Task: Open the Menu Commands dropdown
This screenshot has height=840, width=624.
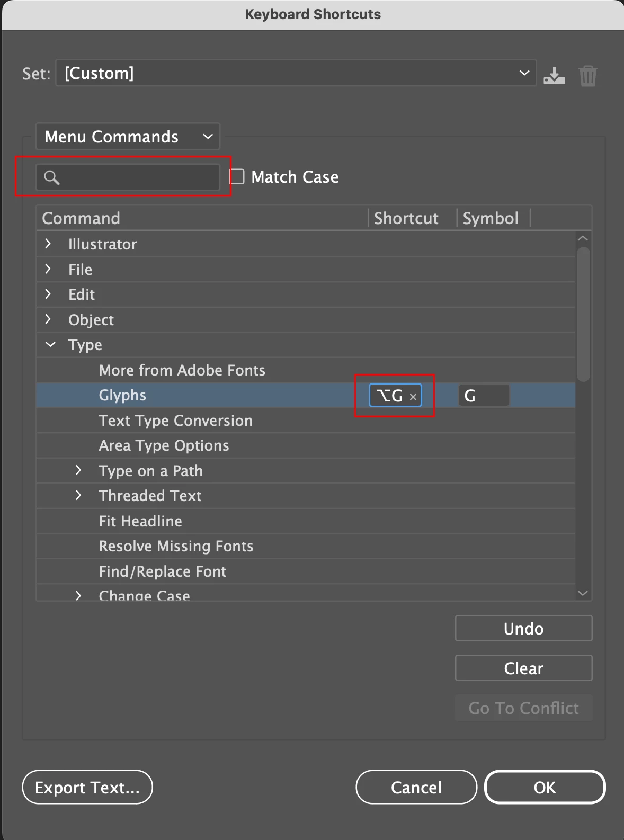Action: 128,137
